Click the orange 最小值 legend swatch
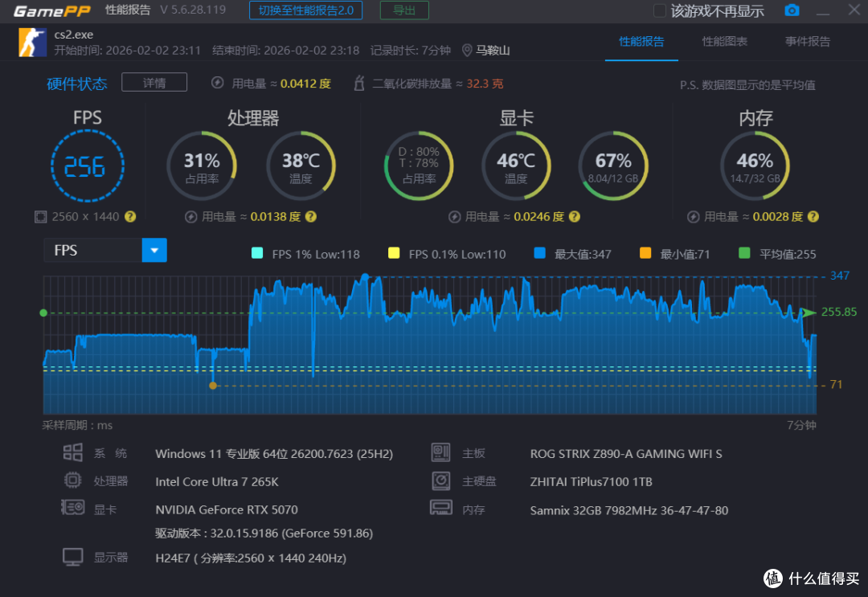Image resolution: width=868 pixels, height=597 pixels. click(x=645, y=253)
